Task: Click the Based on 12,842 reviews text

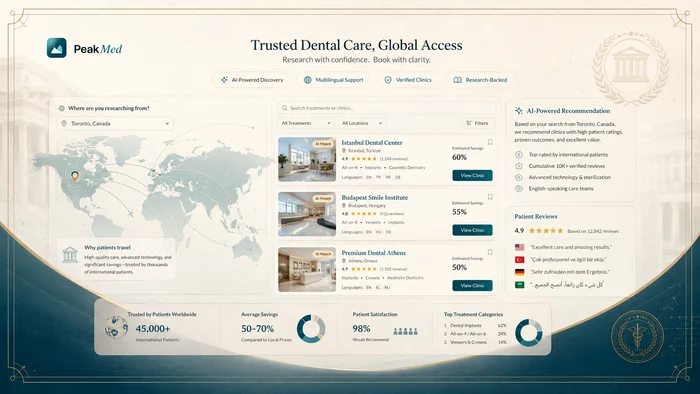Action: (593, 231)
